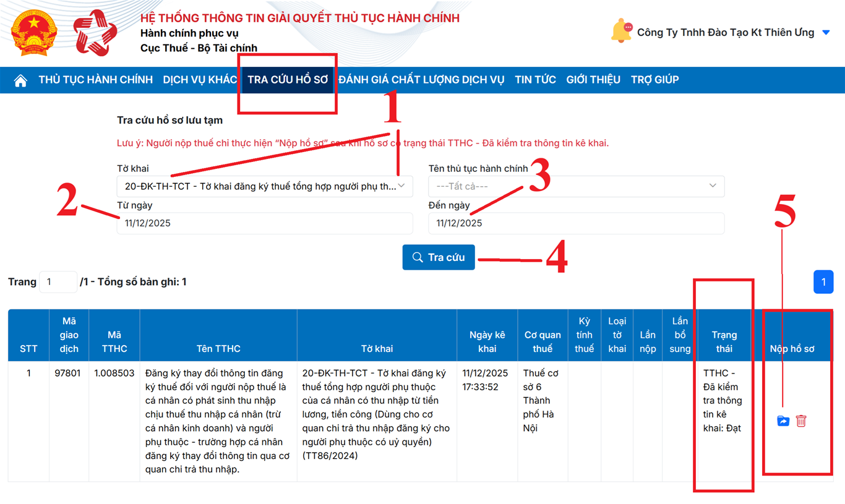Select the TRA CỨU HỒ SƠ menu
The height and width of the screenshot is (504, 845).
pos(288,80)
